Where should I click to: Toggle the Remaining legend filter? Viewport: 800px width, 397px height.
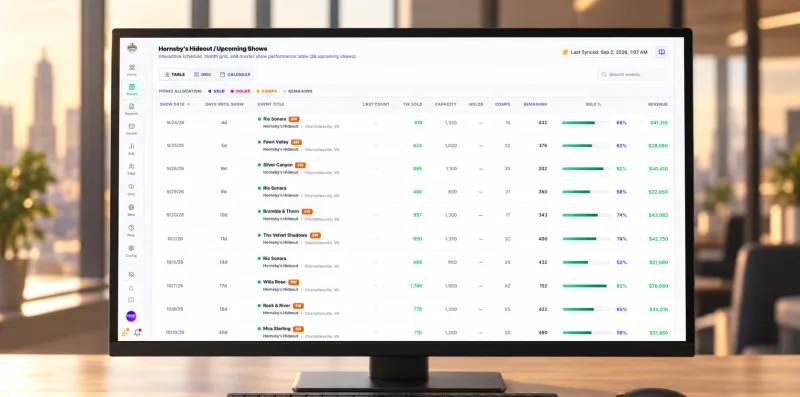coord(298,91)
